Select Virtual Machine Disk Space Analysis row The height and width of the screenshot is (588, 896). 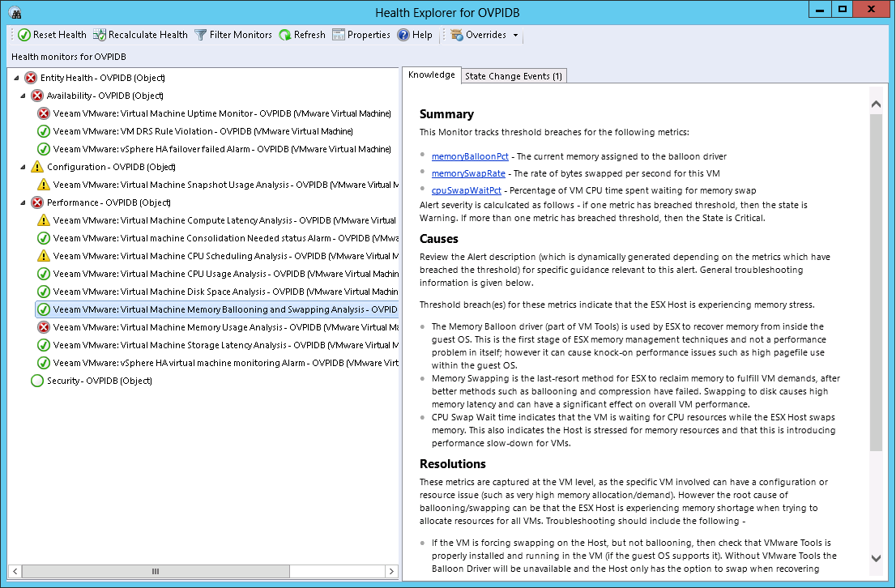tap(226, 292)
